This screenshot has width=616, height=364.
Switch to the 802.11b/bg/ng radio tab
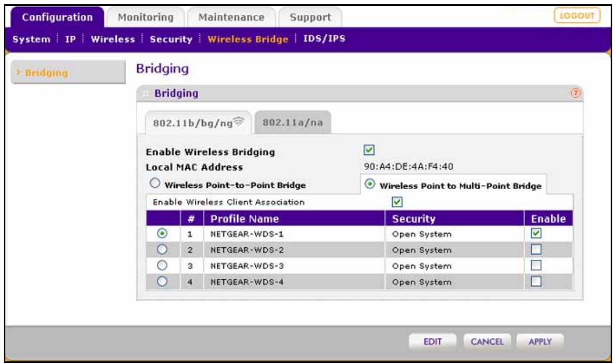pos(198,123)
